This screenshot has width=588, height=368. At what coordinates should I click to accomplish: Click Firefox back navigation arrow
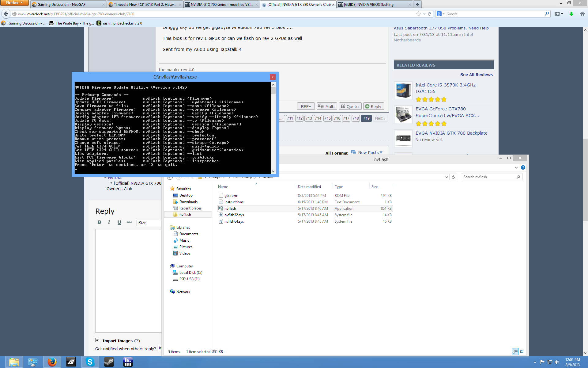[6, 14]
